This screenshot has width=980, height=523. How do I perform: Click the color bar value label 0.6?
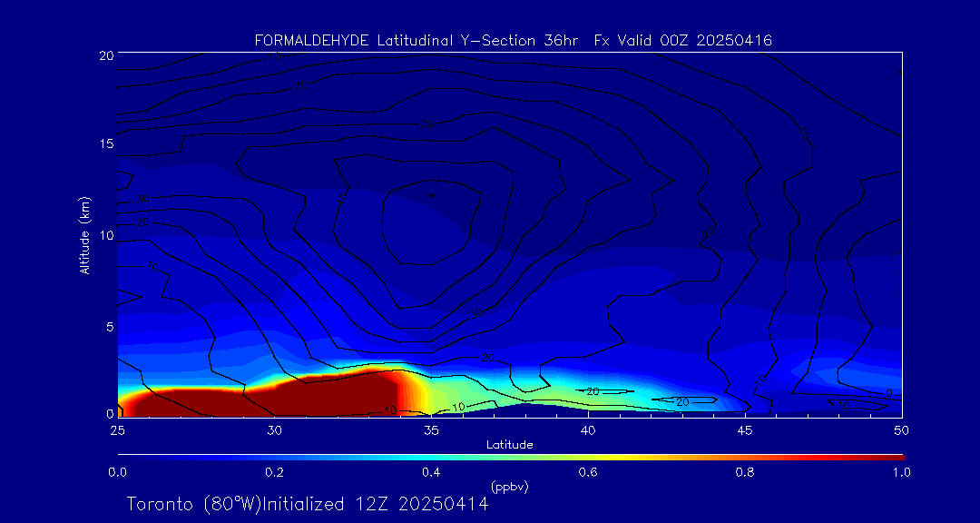pyautogui.click(x=588, y=472)
